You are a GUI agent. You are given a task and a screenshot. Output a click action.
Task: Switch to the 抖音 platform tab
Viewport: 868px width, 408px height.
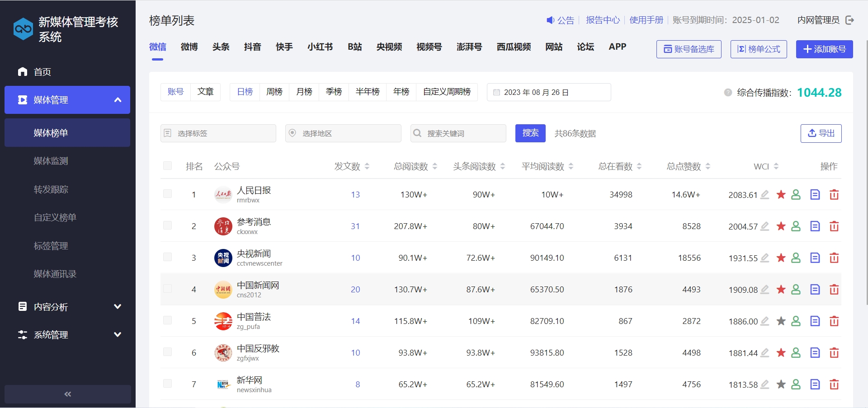pos(252,47)
